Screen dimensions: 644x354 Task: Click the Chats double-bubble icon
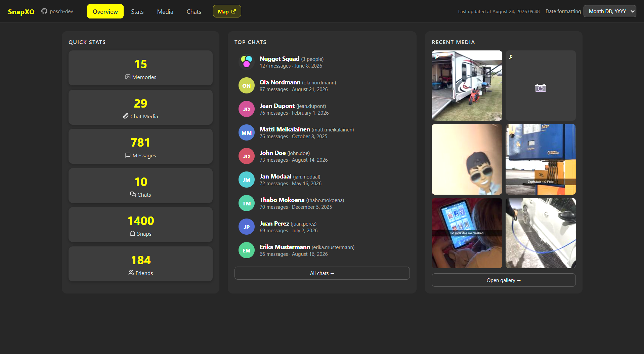[x=133, y=194]
